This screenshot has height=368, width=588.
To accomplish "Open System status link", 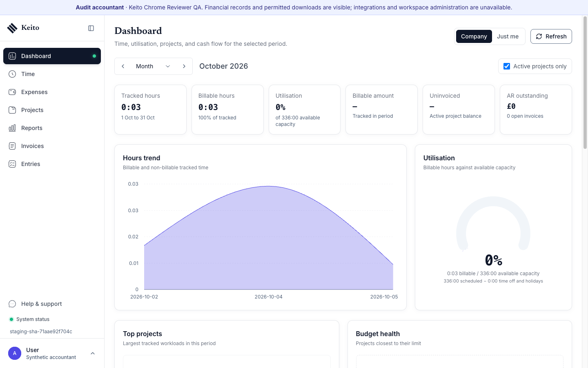I will pyautogui.click(x=29, y=319).
